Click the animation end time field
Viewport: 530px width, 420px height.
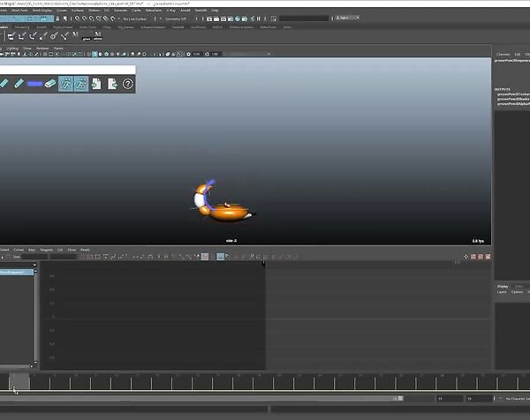coord(480,399)
